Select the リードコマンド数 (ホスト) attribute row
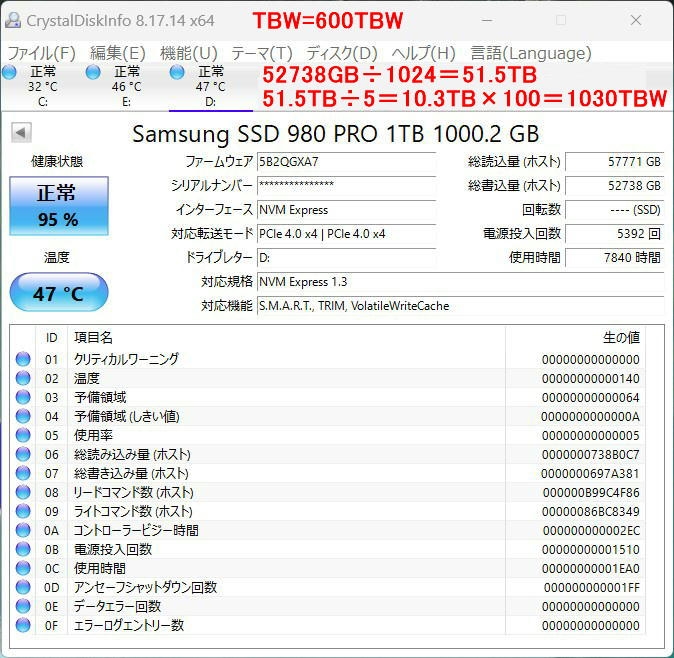This screenshot has width=674, height=658. coord(328,492)
